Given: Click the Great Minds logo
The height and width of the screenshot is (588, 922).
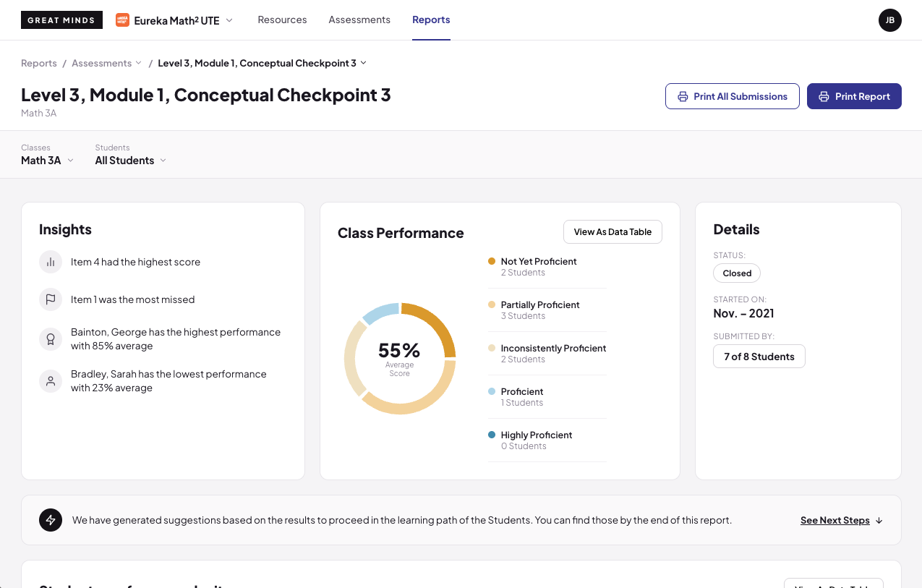Looking at the screenshot, I should pyautogui.click(x=61, y=20).
